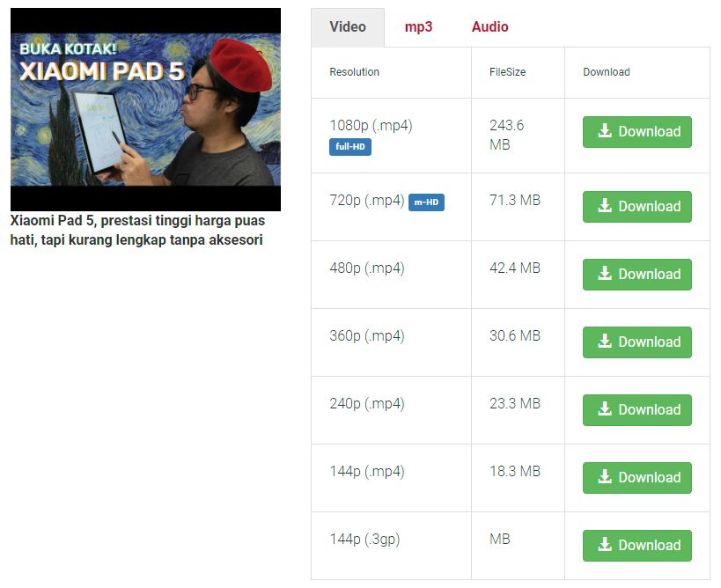Select the '720p (.mp4)' resolution text
This screenshot has height=588, width=721.
coord(367,201)
